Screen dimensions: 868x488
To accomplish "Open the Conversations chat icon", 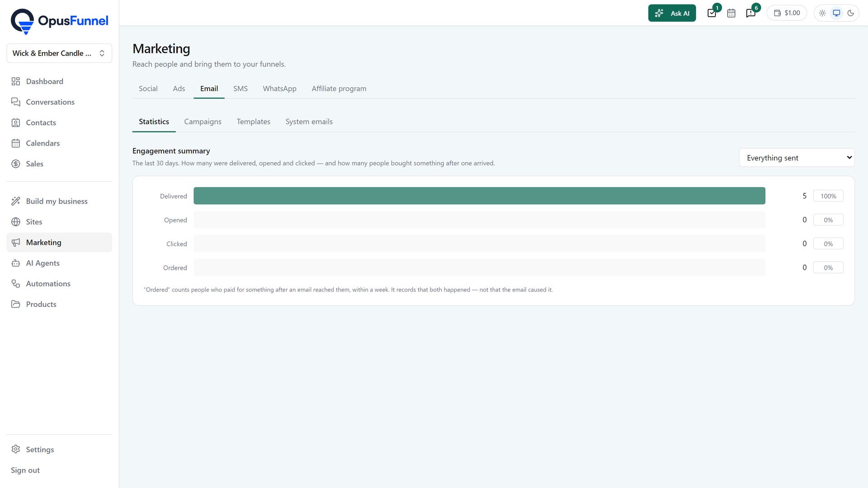I will click(x=16, y=102).
